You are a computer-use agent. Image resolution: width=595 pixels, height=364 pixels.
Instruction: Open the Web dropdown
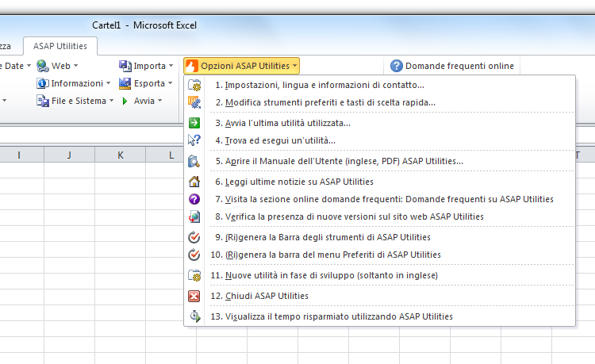(76, 66)
